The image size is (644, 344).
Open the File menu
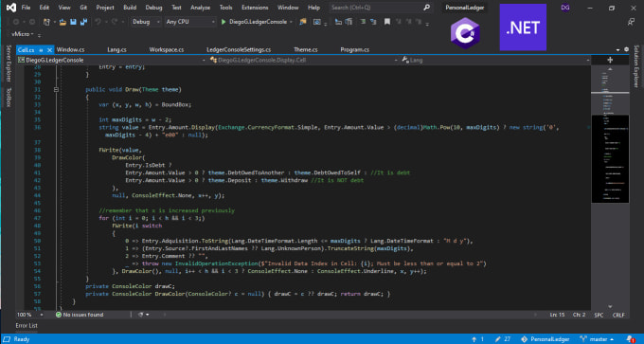pyautogui.click(x=26, y=8)
